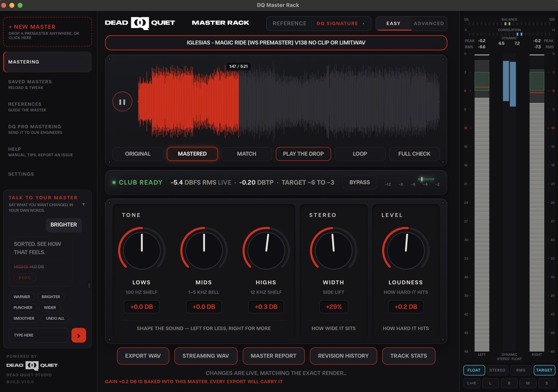Viewport: 558px width, 392px height.
Task: Go to References in the sidebar
Action: pyautogui.click(x=47, y=107)
